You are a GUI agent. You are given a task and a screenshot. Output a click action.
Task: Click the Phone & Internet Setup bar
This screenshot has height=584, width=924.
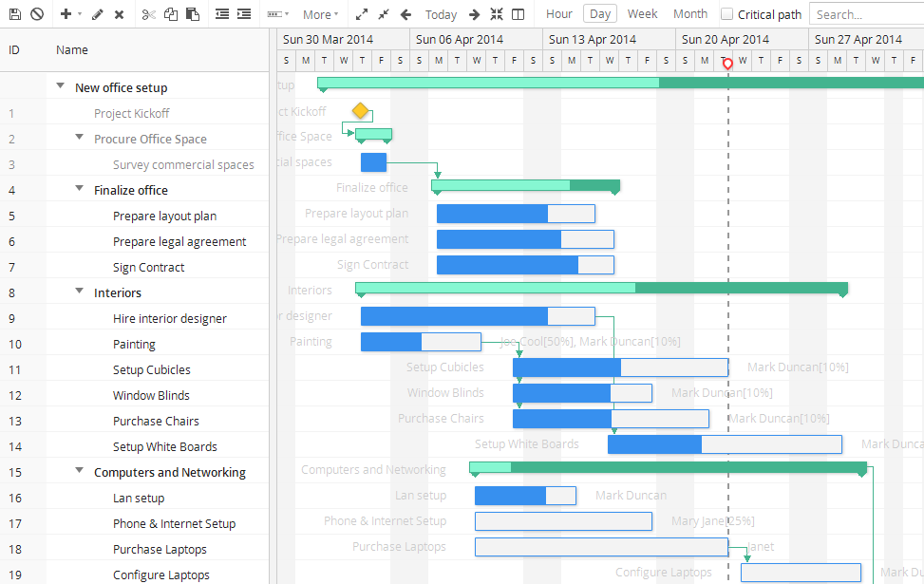pos(563,521)
